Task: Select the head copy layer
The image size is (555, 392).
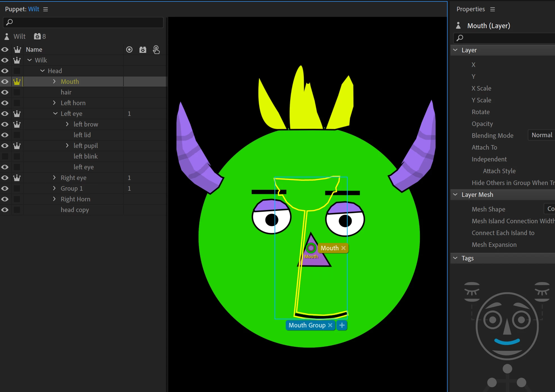Action: click(x=75, y=210)
